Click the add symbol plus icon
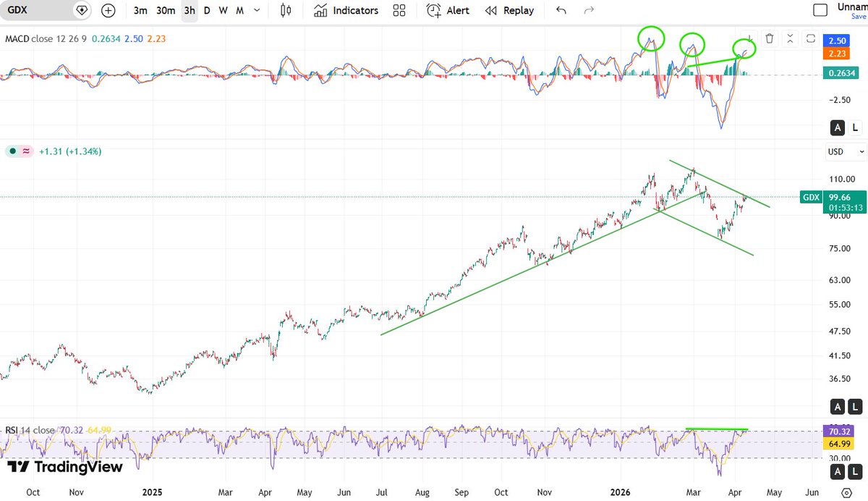 [108, 10]
